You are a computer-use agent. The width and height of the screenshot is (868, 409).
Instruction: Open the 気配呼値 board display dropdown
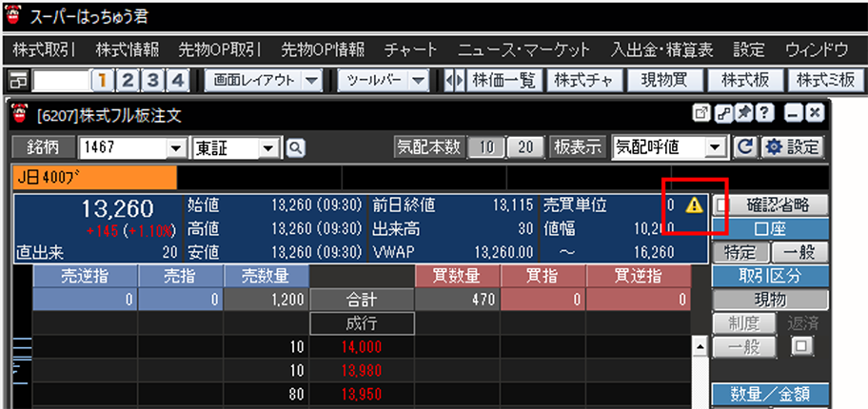point(715,147)
